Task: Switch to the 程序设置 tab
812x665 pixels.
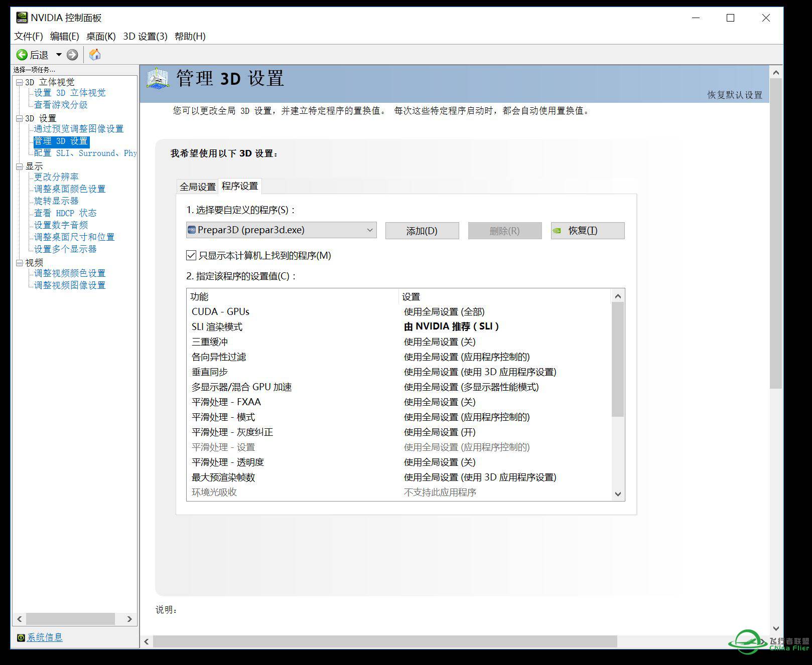Action: [240, 186]
